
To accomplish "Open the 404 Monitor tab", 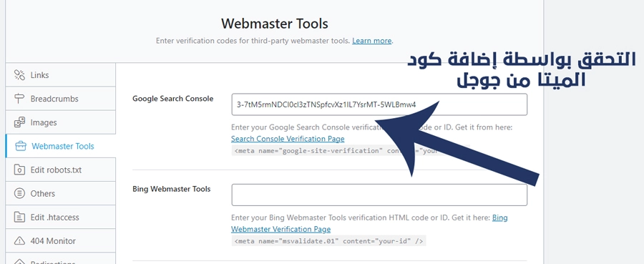I will (61, 240).
